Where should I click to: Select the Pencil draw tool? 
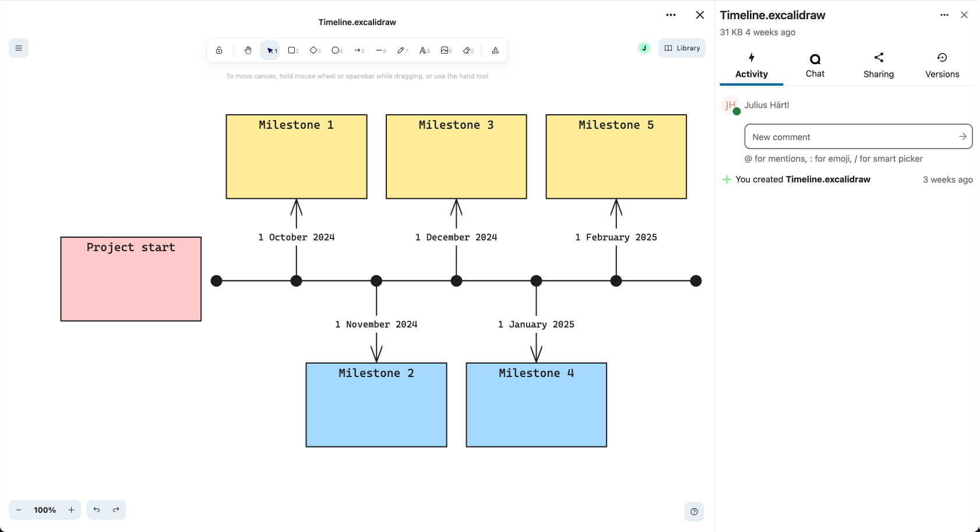tap(402, 50)
